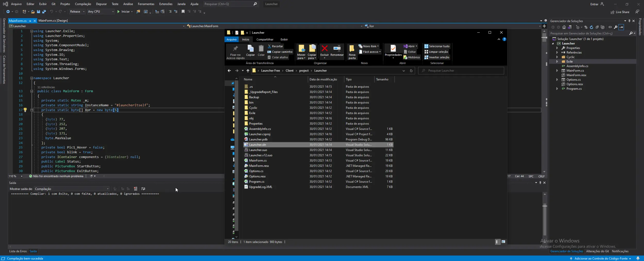644x261 pixels.
Task: Open the Compilação menu
Action: click(x=83, y=4)
